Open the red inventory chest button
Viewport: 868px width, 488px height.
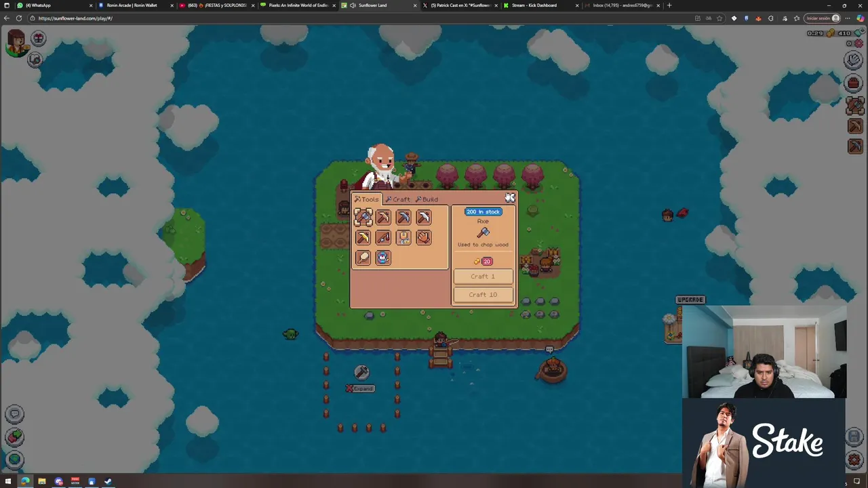(x=854, y=83)
